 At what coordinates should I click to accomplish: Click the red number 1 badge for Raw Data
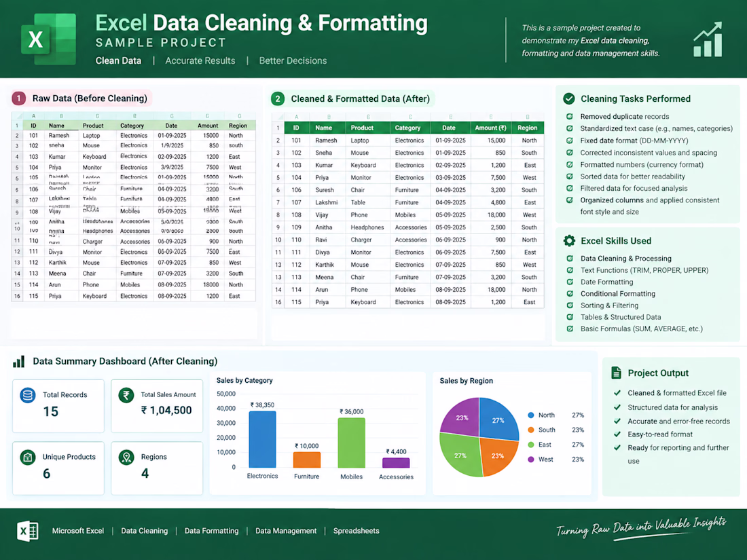click(18, 98)
